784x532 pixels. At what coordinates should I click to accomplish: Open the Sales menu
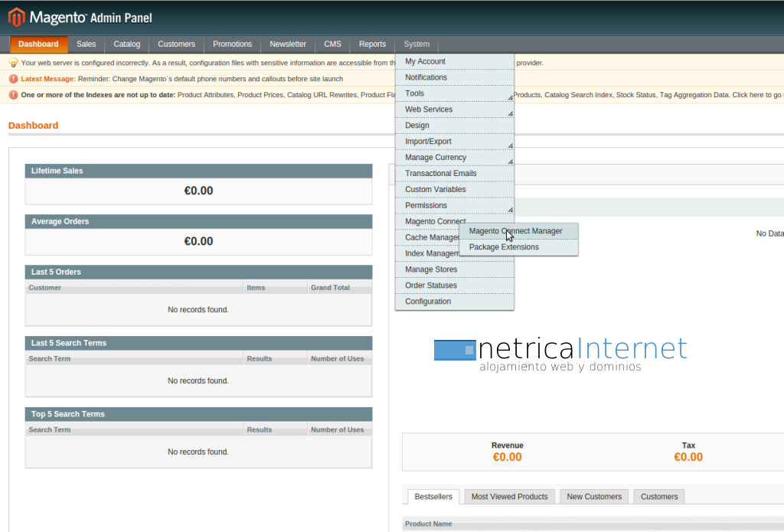pyautogui.click(x=87, y=44)
